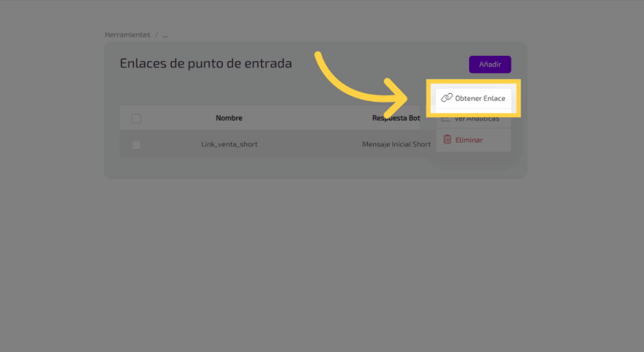Screen dimensions: 644x352
Task: Expand the breadcrumb ellipsis item
Action: click(165, 35)
